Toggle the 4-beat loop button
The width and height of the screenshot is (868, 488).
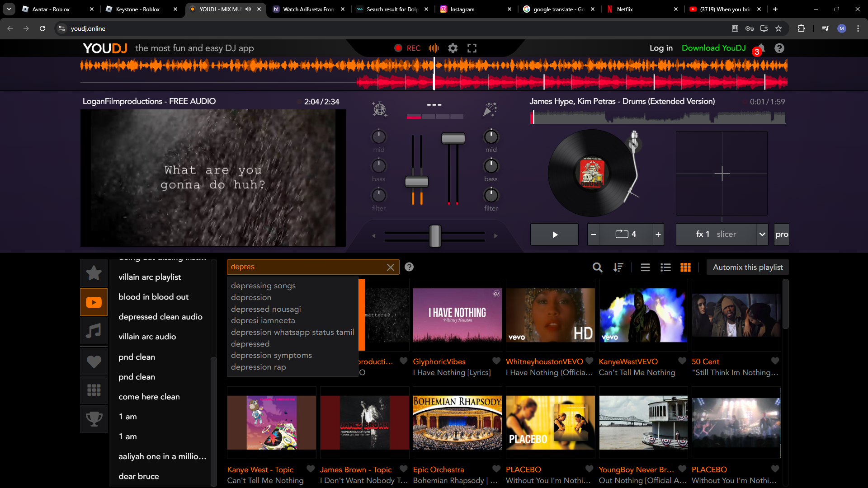626,235
